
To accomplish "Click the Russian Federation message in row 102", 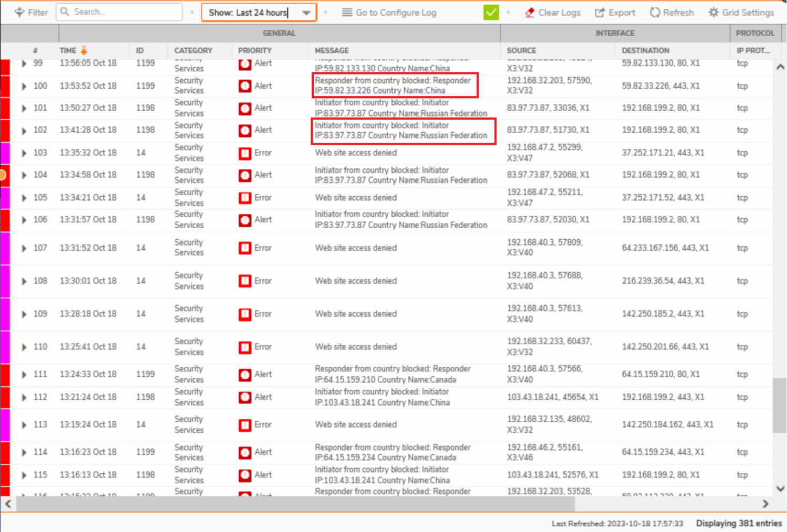I will [401, 131].
